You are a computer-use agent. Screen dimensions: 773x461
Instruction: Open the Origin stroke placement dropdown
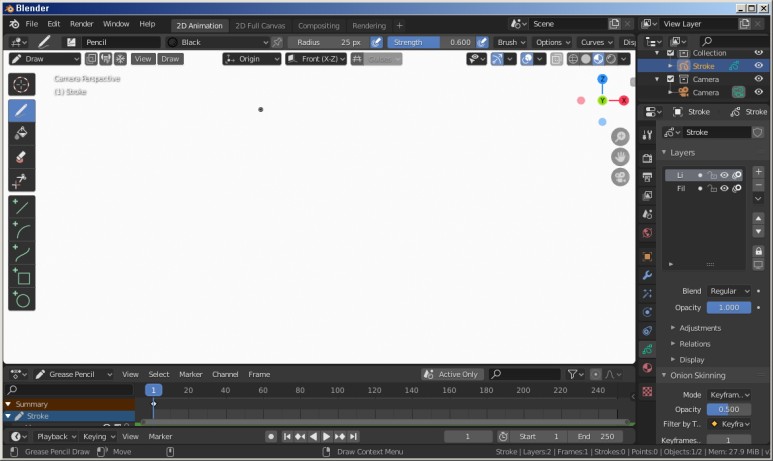point(251,59)
